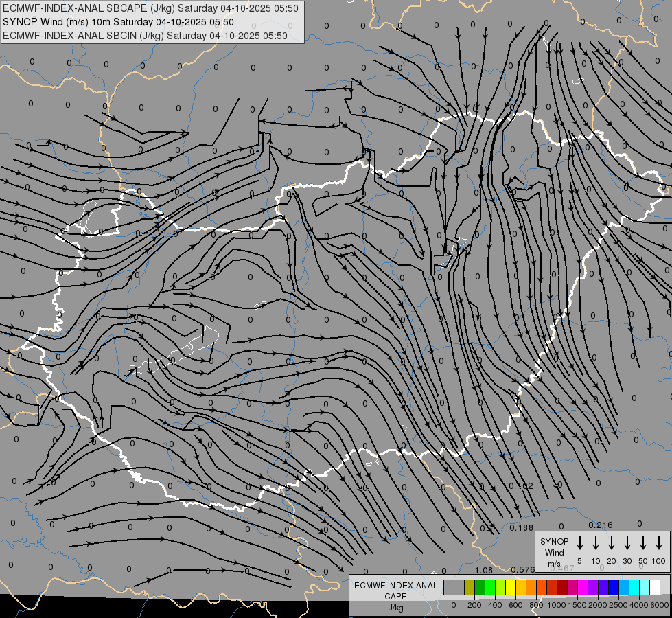672x618 pixels.
Task: Click the SYNOP Wind m/s legend label
Action: pyautogui.click(x=554, y=553)
